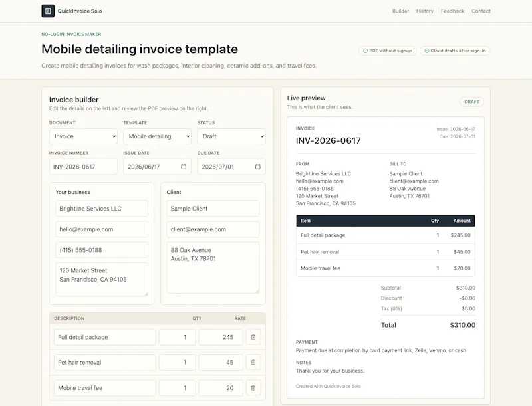Edit the Mobile travel fee description

tap(105, 387)
